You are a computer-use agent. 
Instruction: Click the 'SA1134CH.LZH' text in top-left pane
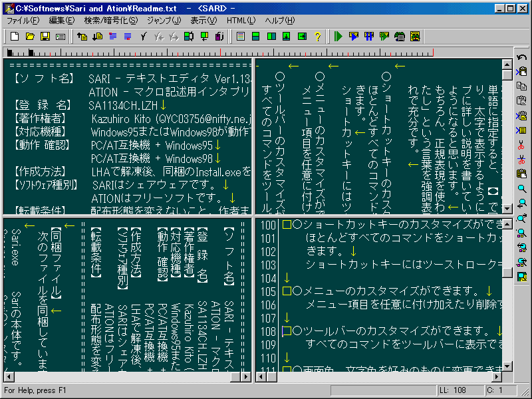[x=123, y=106]
